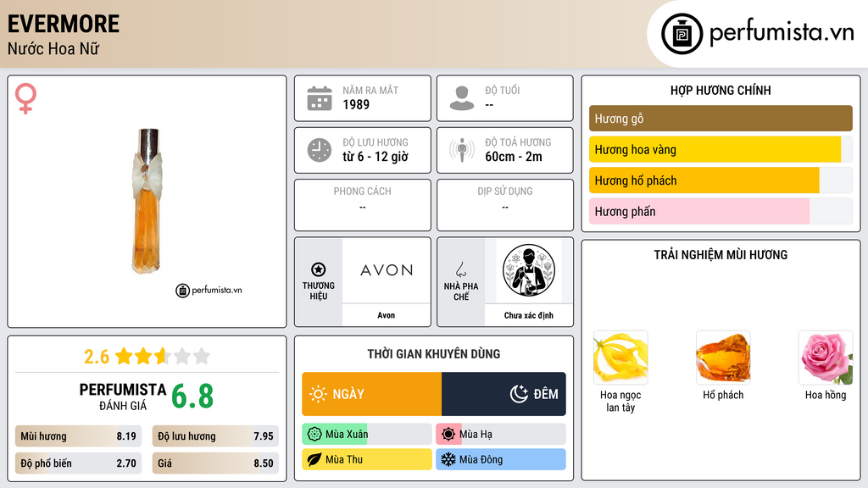Click the Mùa Hạ season bar
This screenshot has width=868, height=488.
coord(501,435)
